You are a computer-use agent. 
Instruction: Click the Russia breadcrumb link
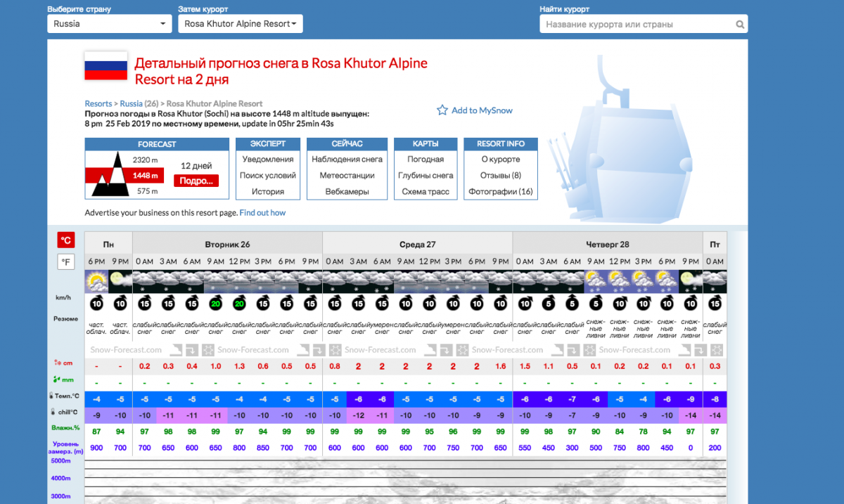132,104
